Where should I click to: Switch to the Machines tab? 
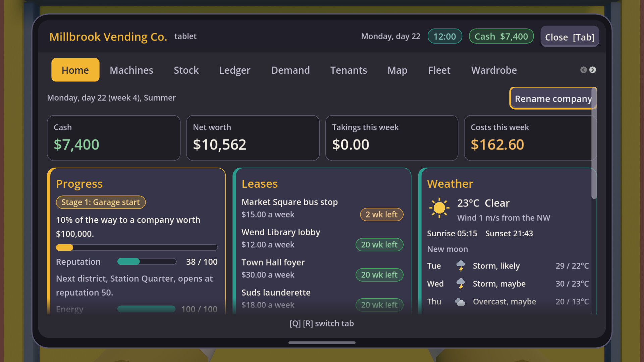131,70
